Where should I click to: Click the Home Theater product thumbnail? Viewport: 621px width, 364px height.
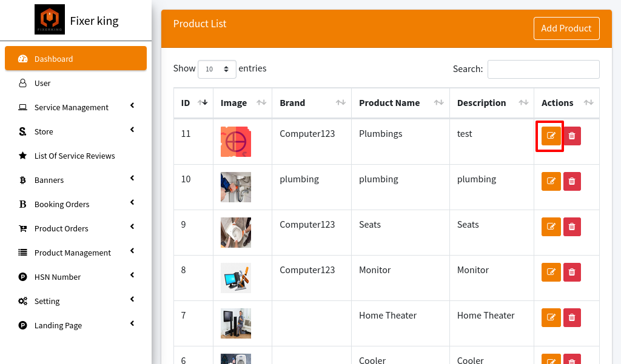coord(236,323)
